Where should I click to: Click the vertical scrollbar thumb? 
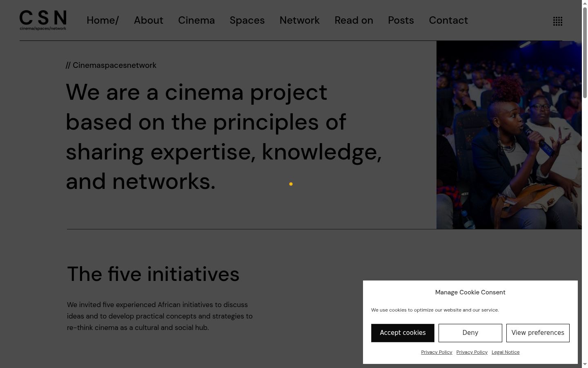(585, 52)
